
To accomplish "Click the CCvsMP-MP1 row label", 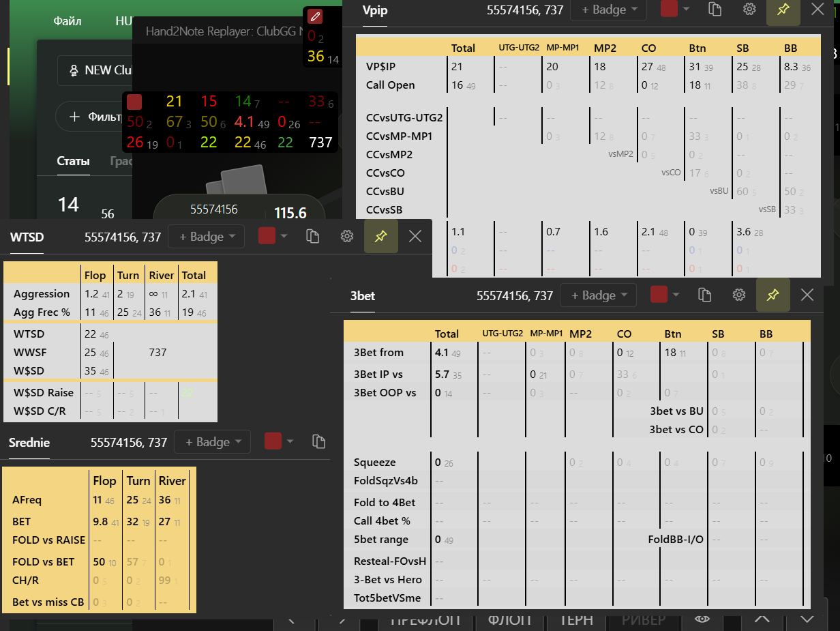I will pyautogui.click(x=399, y=136).
